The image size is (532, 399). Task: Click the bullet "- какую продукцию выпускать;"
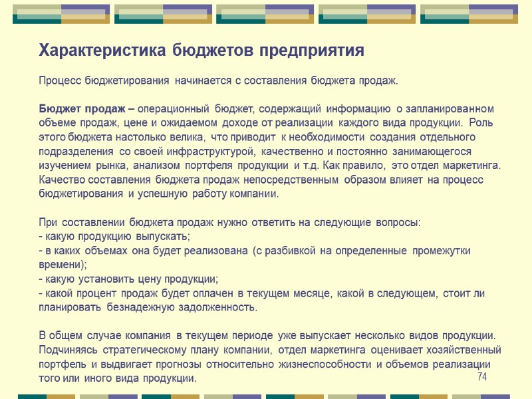click(x=114, y=237)
